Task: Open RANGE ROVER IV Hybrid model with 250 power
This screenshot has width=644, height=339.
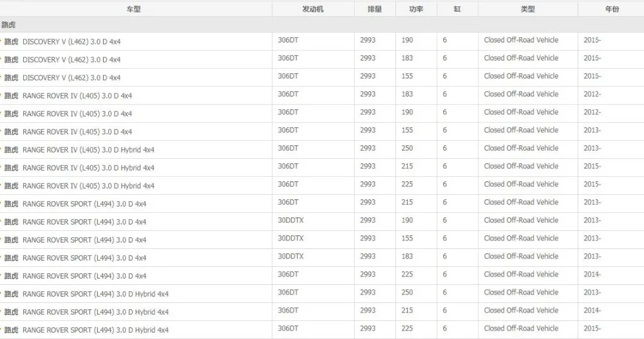Action: [88, 150]
